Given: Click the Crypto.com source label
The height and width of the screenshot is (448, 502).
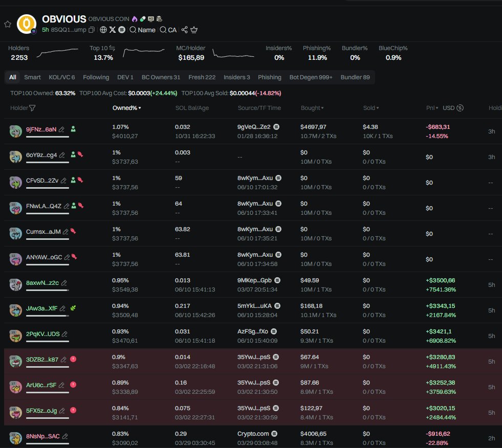Looking at the screenshot, I should click(253, 434).
